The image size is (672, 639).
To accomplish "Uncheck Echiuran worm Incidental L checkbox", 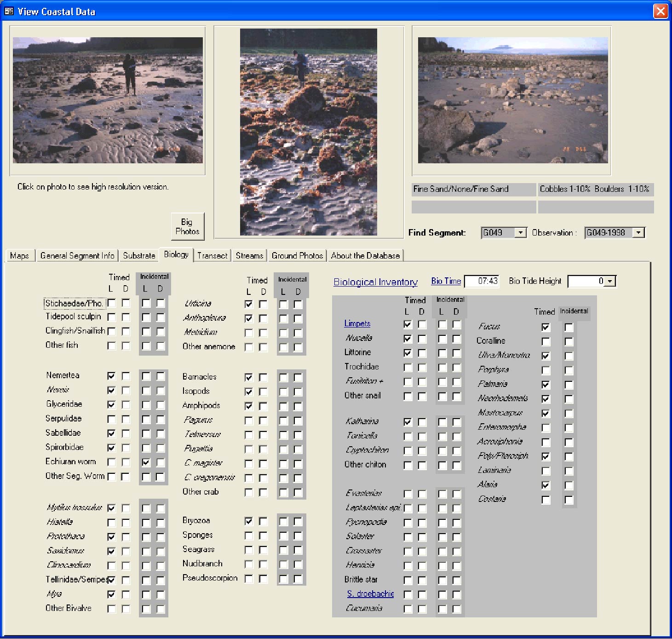I will coord(146,462).
